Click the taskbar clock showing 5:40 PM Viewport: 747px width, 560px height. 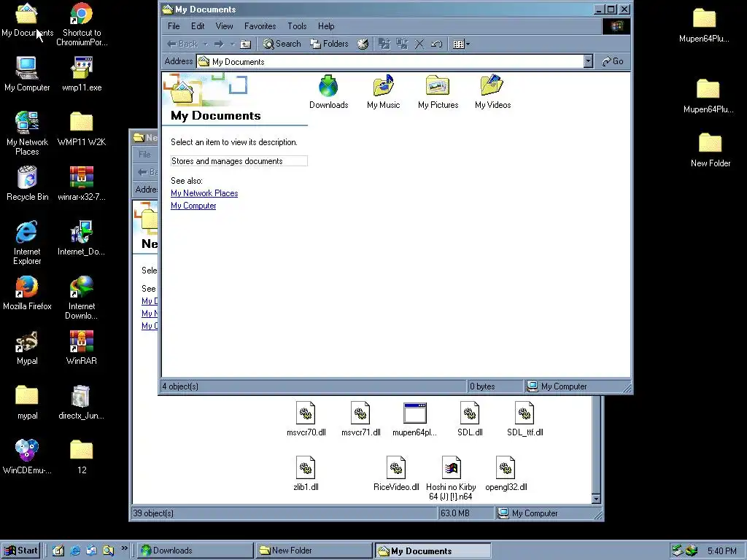point(721,551)
